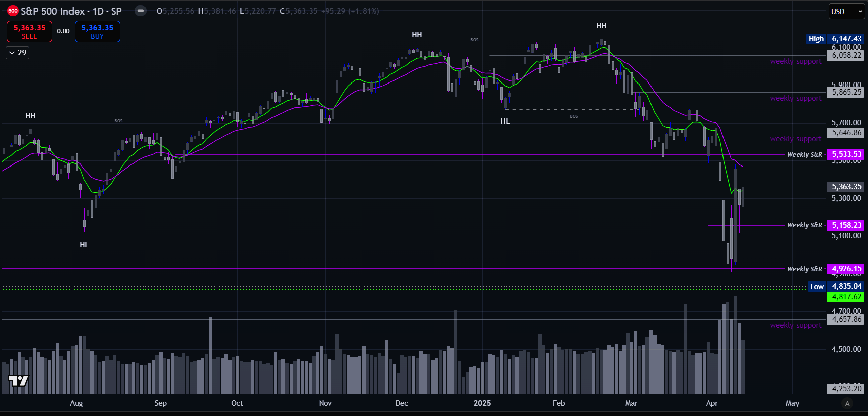The width and height of the screenshot is (868, 416).
Task: Click the red S&P 500 symbol logo
Action: pos(13,11)
